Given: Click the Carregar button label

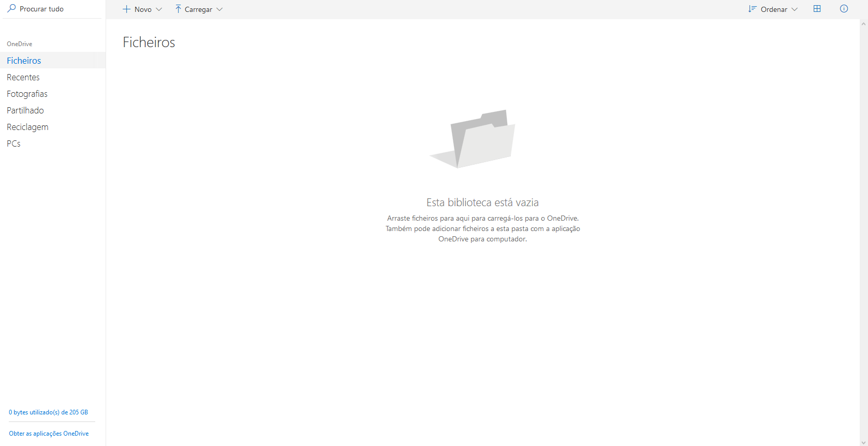Looking at the screenshot, I should pos(198,9).
